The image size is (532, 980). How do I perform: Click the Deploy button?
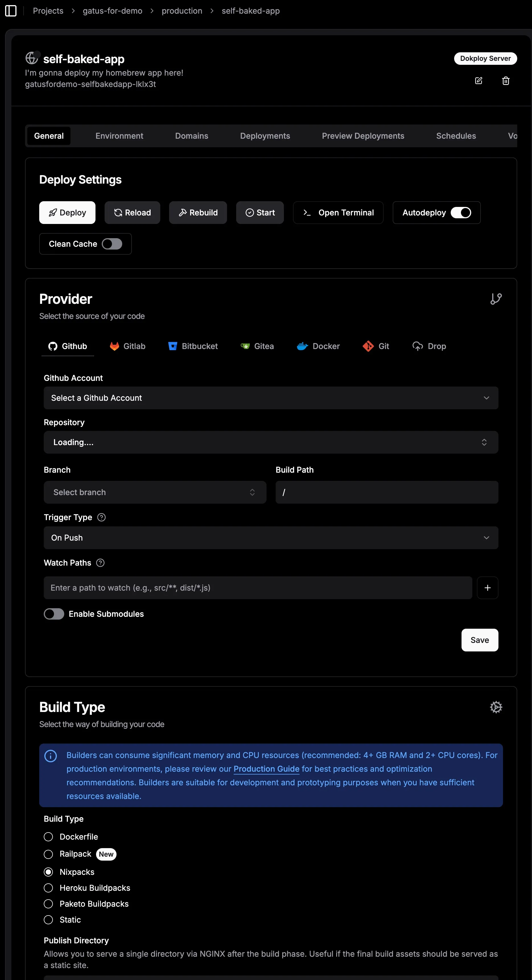pos(67,212)
